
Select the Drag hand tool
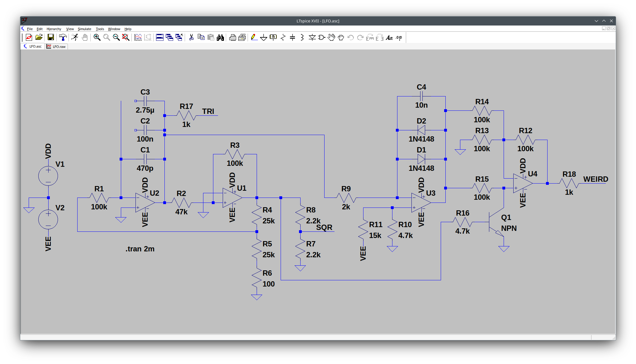point(341,38)
